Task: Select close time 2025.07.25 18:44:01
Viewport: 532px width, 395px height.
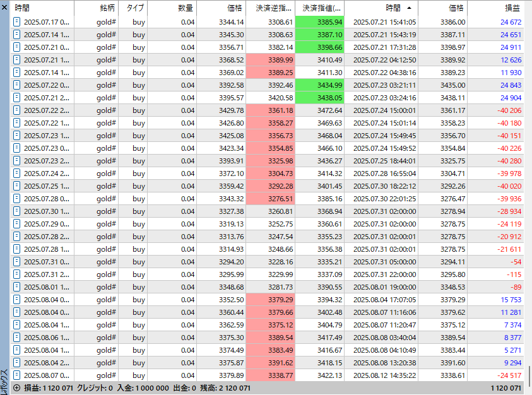Action: 385,161
